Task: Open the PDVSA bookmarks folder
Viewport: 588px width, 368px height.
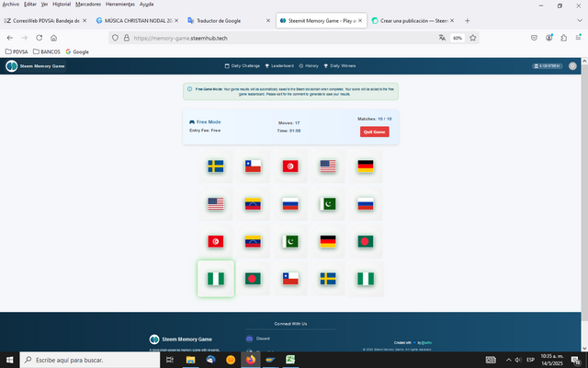Action: click(17, 52)
